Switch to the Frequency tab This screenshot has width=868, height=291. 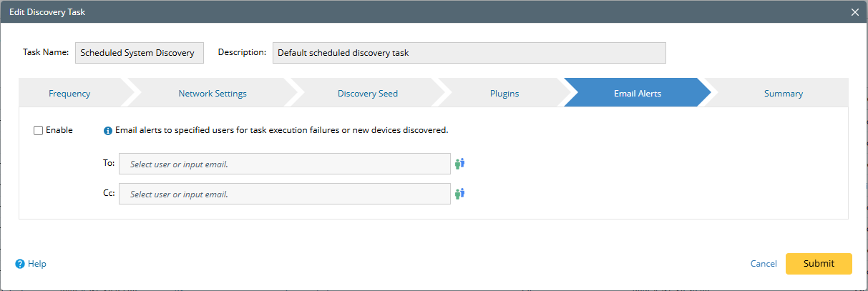69,94
